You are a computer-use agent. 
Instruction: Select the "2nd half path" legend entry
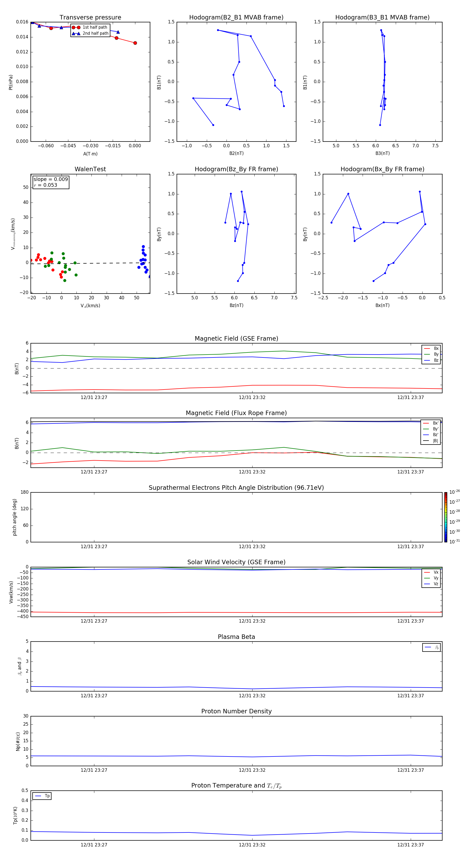tap(90, 33)
